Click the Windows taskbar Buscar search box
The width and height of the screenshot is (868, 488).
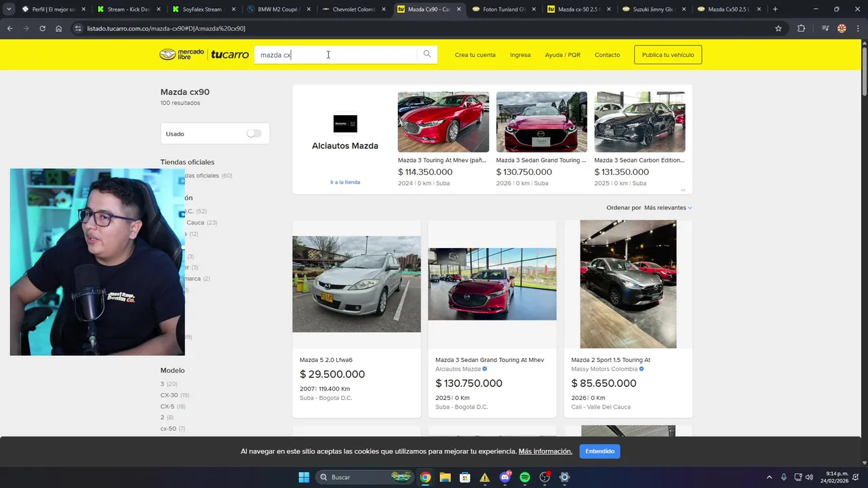tap(365, 477)
